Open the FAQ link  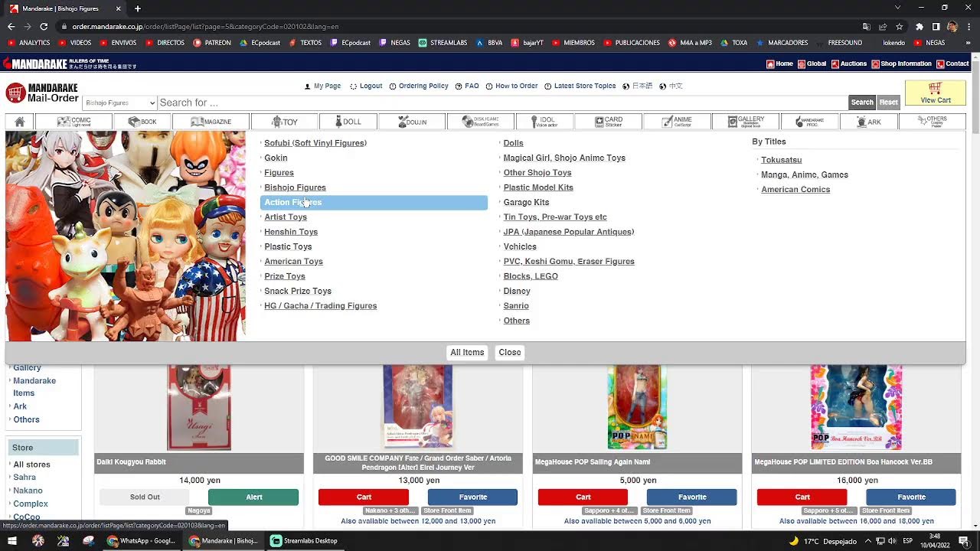coord(467,86)
